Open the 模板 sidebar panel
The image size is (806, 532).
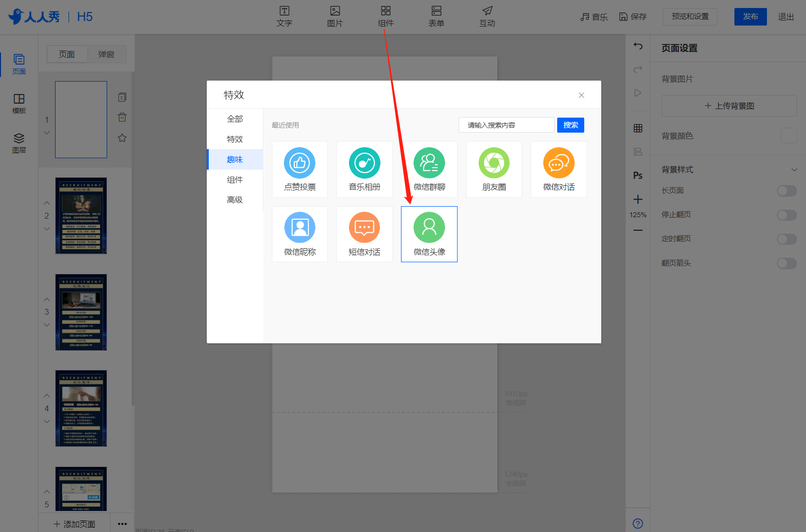tap(19, 104)
